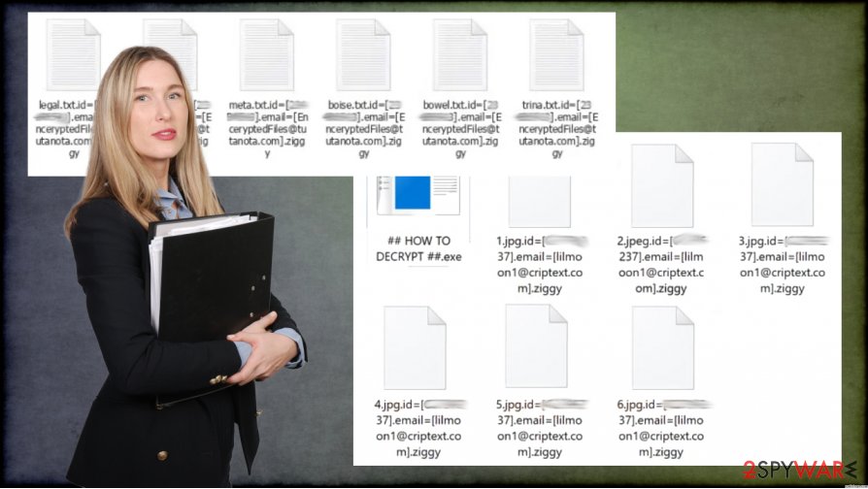Click the legal.txt.id file name
The image size is (868, 489).
click(x=65, y=129)
